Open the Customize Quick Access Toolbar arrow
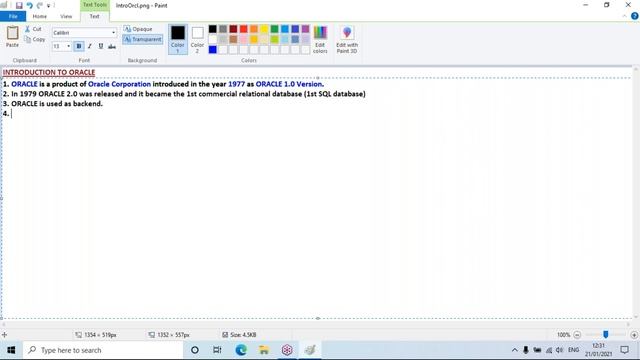The width and height of the screenshot is (640, 360). pos(49,6)
